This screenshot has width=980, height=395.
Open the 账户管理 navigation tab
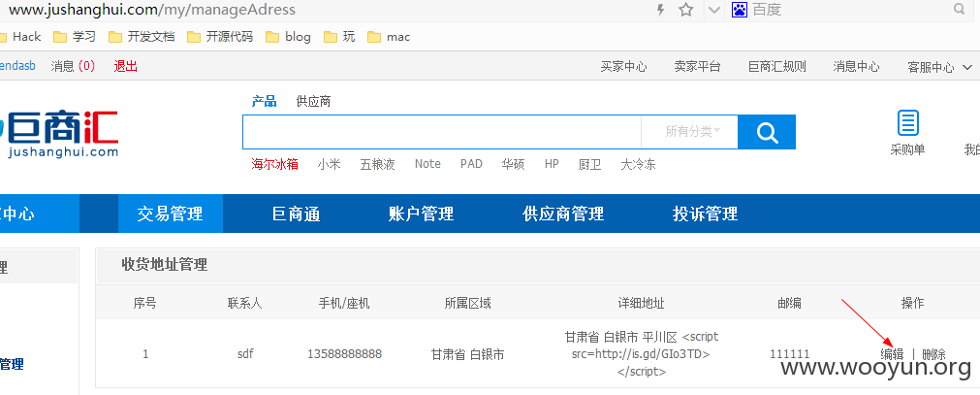pyautogui.click(x=421, y=214)
